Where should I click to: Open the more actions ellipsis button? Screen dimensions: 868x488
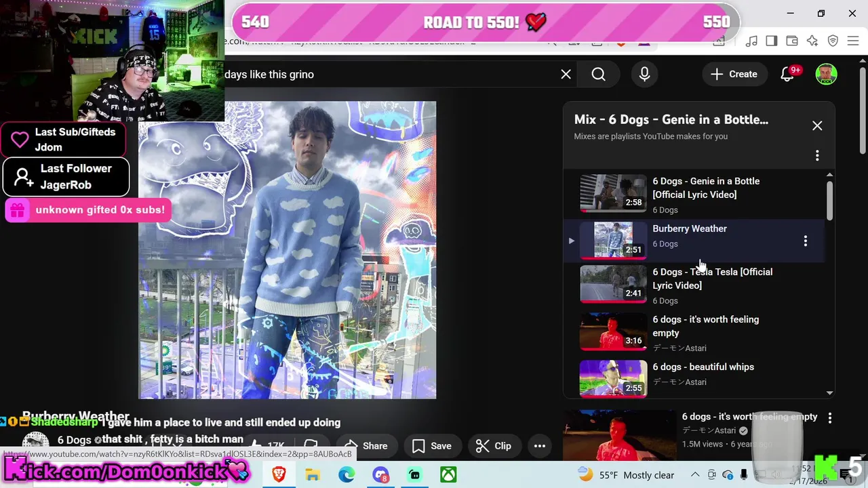540,446
